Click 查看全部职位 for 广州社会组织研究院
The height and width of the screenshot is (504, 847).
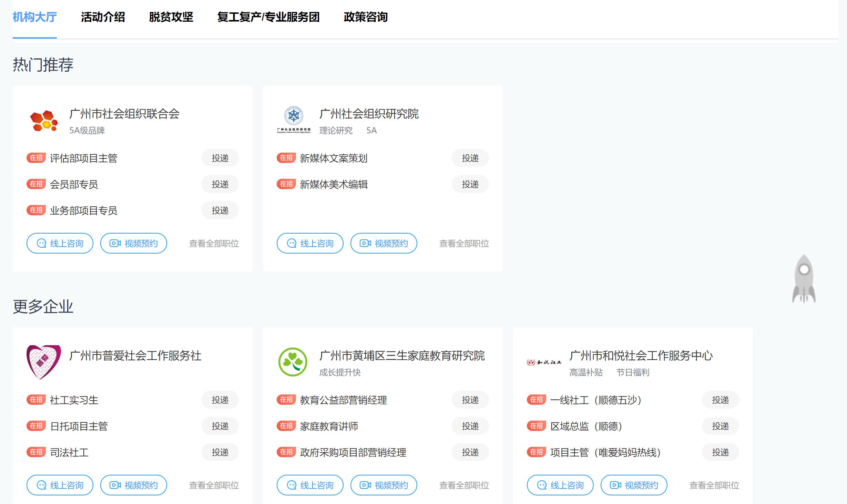464,244
